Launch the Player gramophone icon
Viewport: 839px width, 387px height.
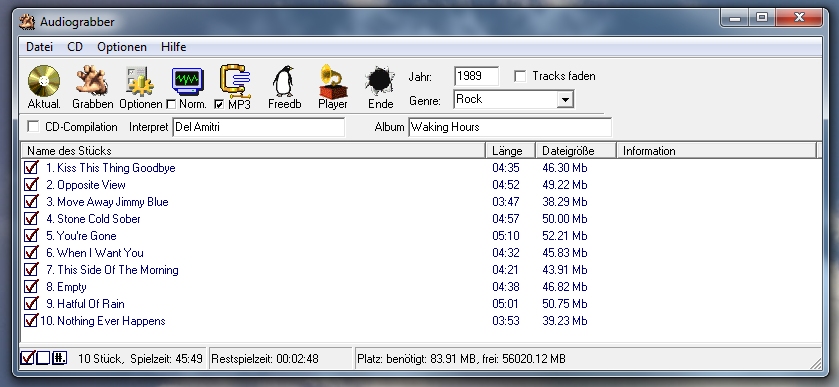[333, 81]
